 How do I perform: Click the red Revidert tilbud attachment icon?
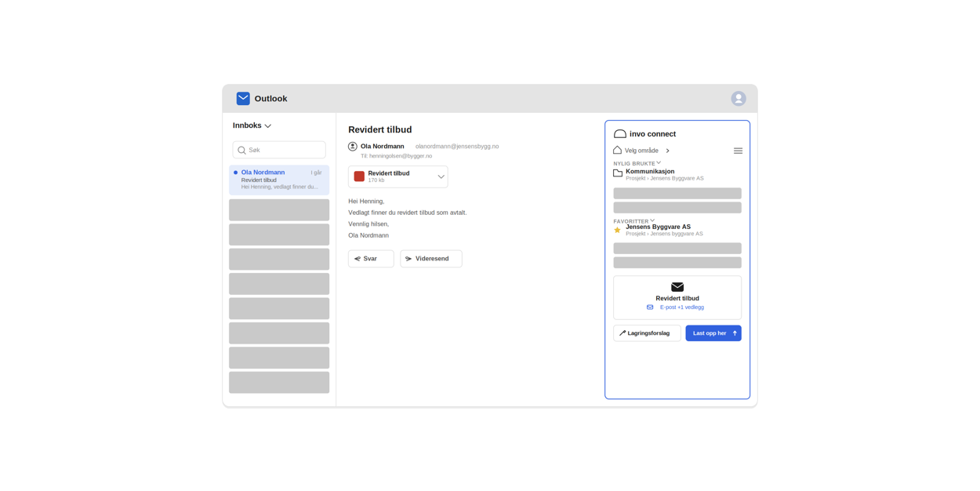[359, 176]
